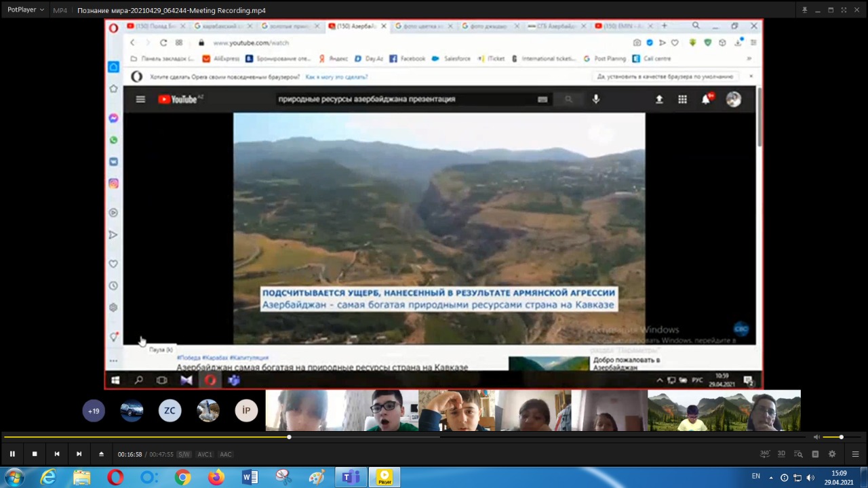This screenshot has height=488, width=868.
Task: Click the Opera reload button
Action: (163, 43)
